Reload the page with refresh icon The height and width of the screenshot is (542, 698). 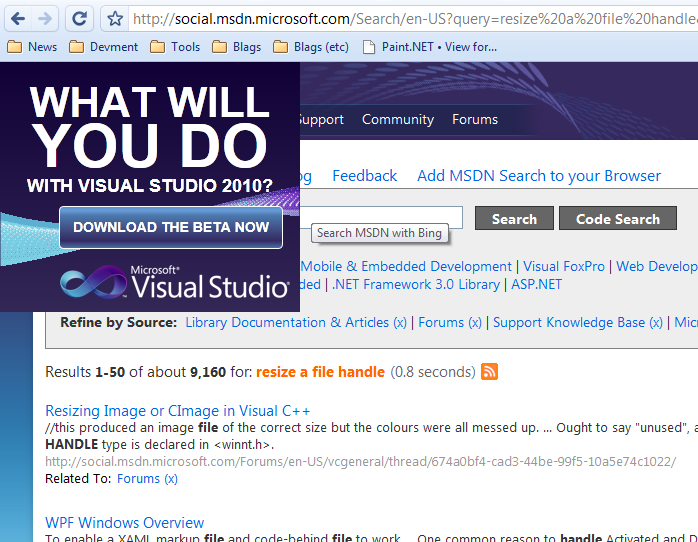(x=80, y=18)
